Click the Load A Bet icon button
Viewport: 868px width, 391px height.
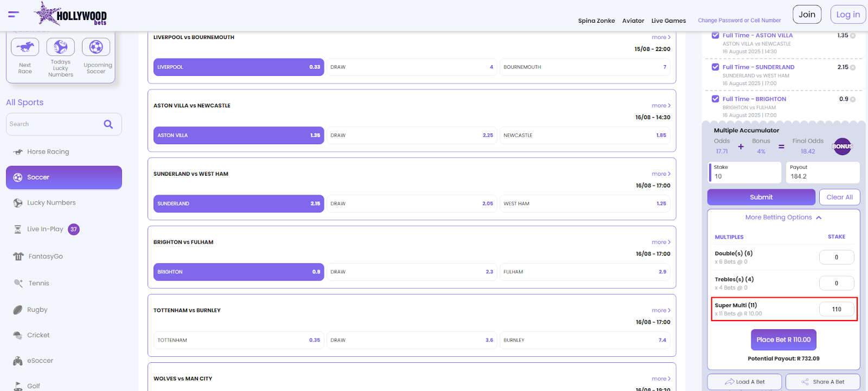[x=744, y=382]
